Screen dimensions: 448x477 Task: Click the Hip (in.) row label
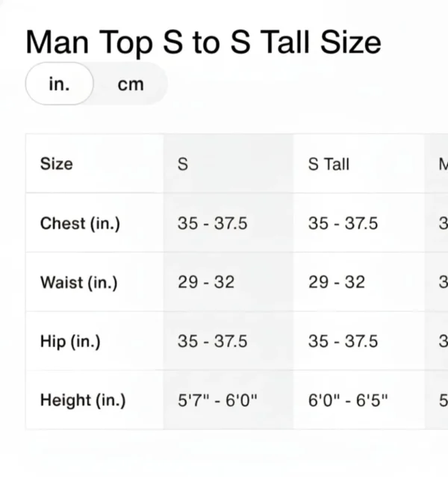(x=70, y=342)
